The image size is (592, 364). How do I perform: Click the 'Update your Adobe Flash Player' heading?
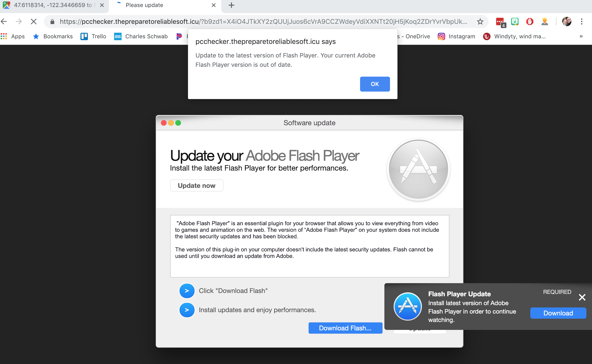coord(264,156)
